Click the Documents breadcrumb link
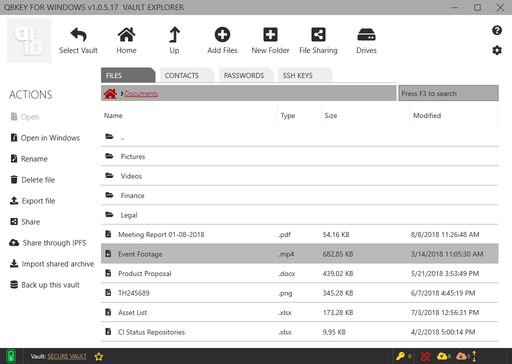This screenshot has width=512, height=364. [x=141, y=94]
